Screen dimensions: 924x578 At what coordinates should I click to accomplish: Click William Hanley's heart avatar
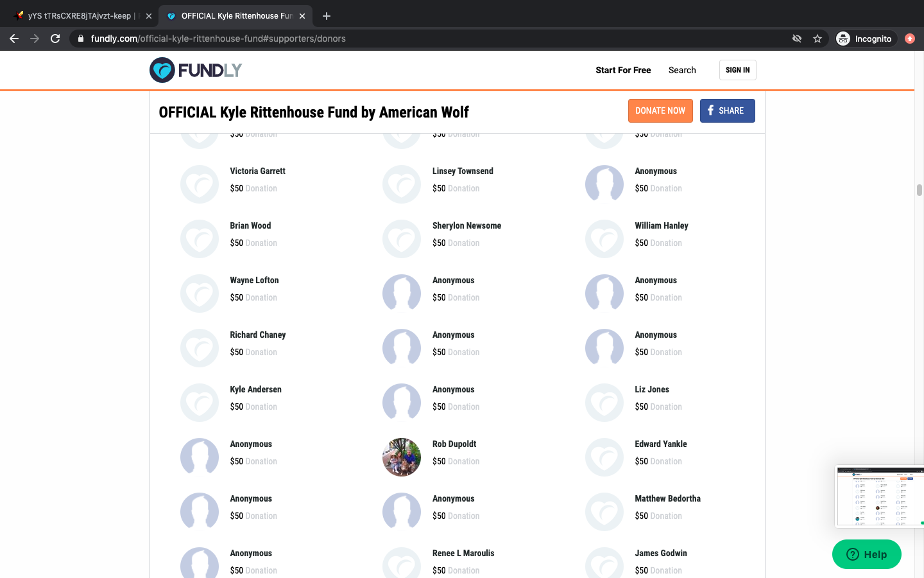(x=604, y=239)
